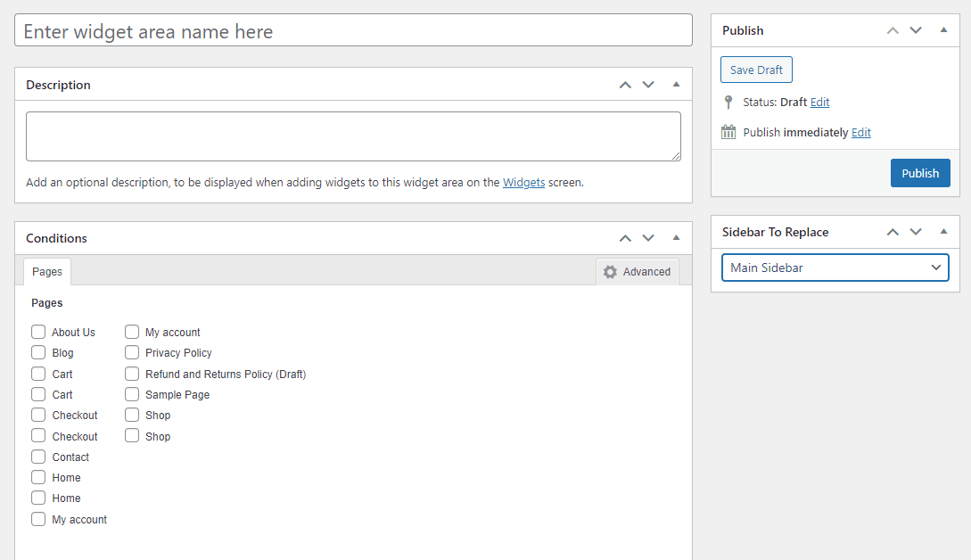Click the down arrow on Sidebar To Replace

coord(916,232)
